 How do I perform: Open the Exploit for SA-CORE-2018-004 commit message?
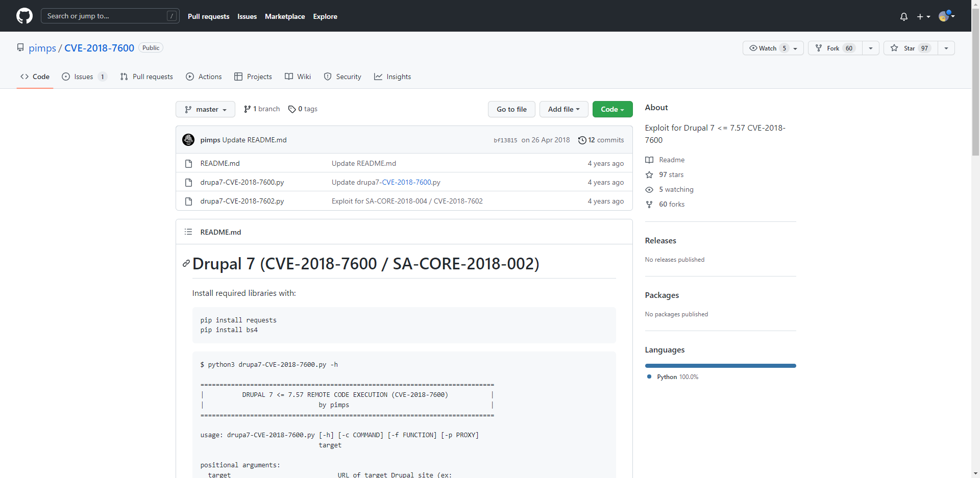click(x=407, y=201)
